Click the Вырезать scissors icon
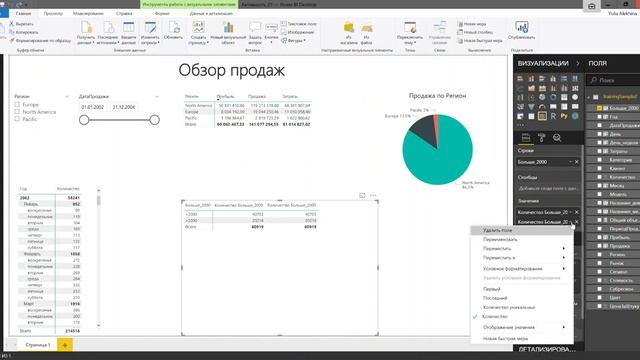This screenshot has width=640, height=360. click(x=11, y=24)
